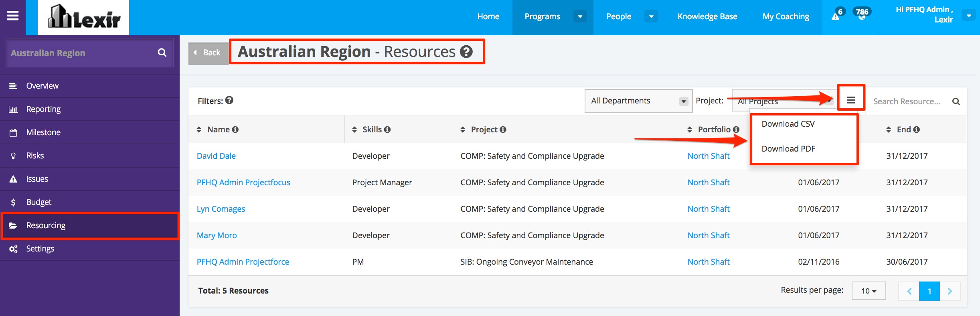Image resolution: width=980 pixels, height=316 pixels.
Task: Select Download CSV from menu
Action: [788, 124]
